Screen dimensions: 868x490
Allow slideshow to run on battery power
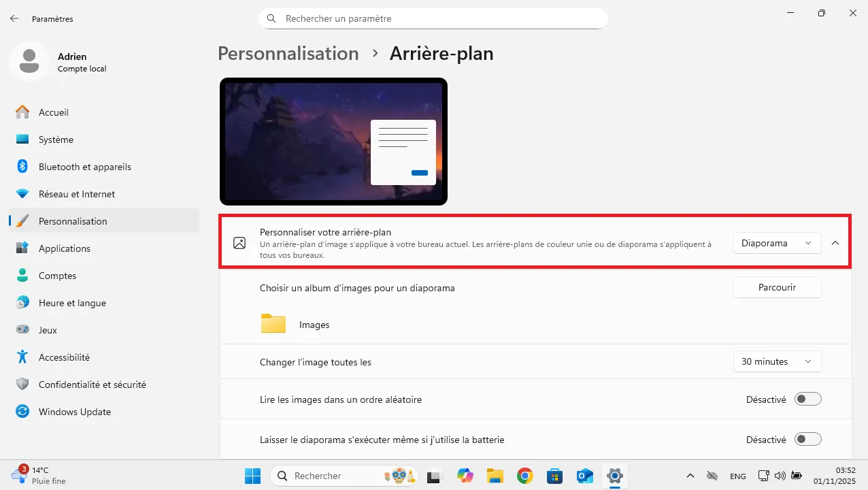807,439
